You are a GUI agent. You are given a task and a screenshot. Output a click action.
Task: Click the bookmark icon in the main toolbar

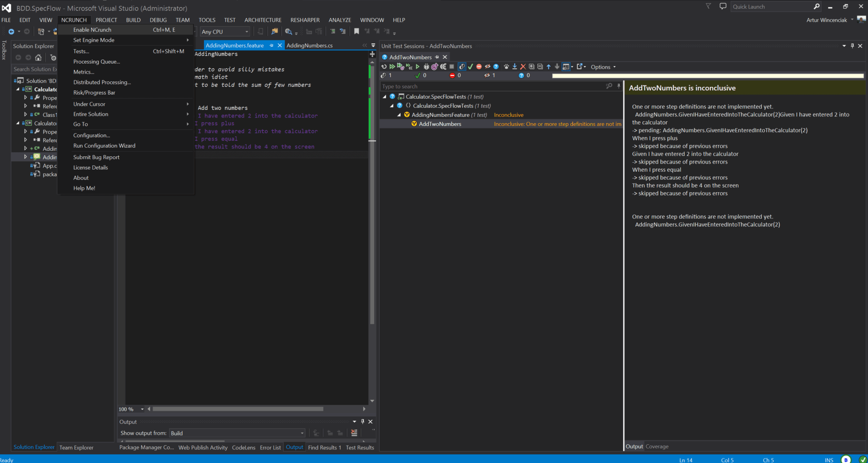coord(357,31)
